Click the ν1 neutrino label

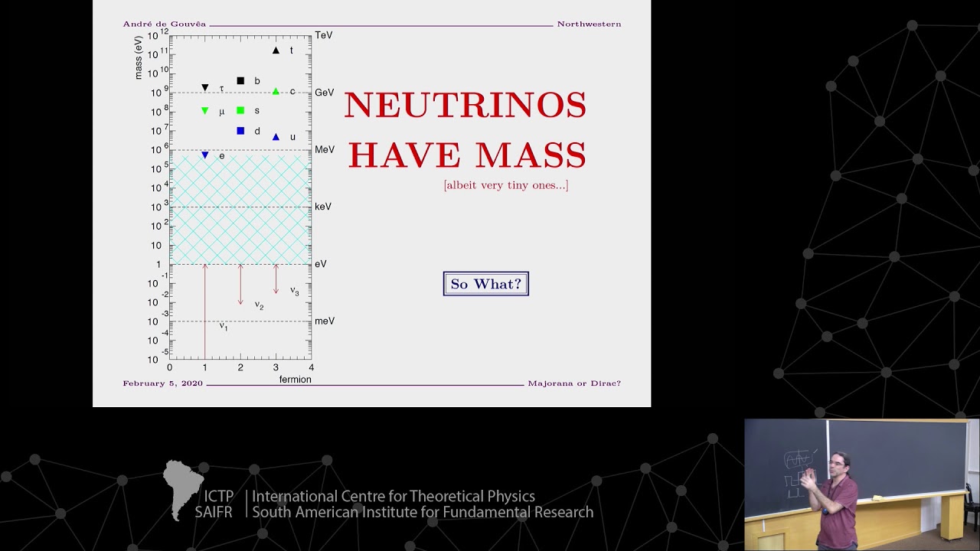coord(224,326)
